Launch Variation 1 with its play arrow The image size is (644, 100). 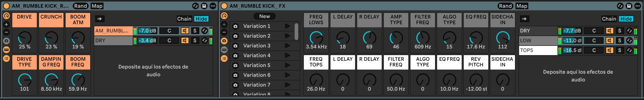coord(287,26)
